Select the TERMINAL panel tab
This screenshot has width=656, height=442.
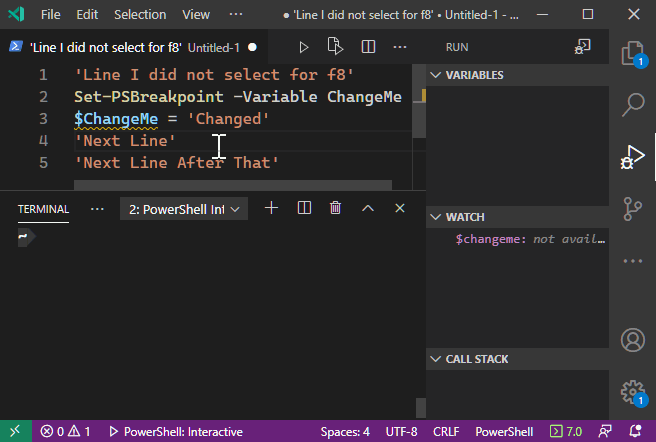(x=43, y=209)
